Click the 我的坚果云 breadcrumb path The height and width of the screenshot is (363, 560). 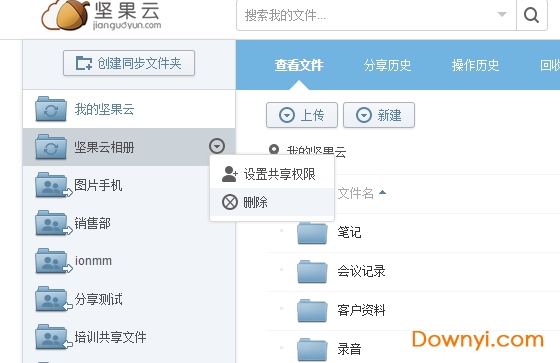pos(316,151)
